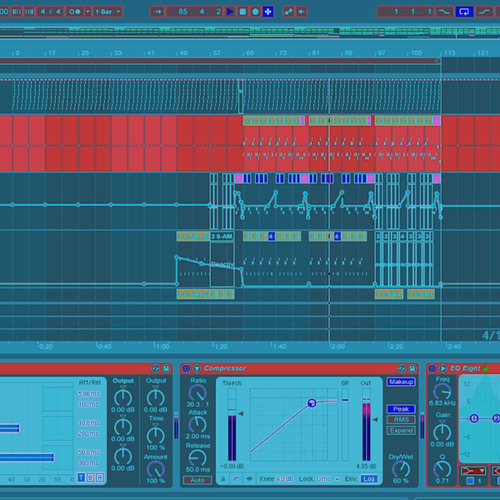The height and width of the screenshot is (500, 500).
Task: Click the Compressor Lookahead value
Action: 323,479
